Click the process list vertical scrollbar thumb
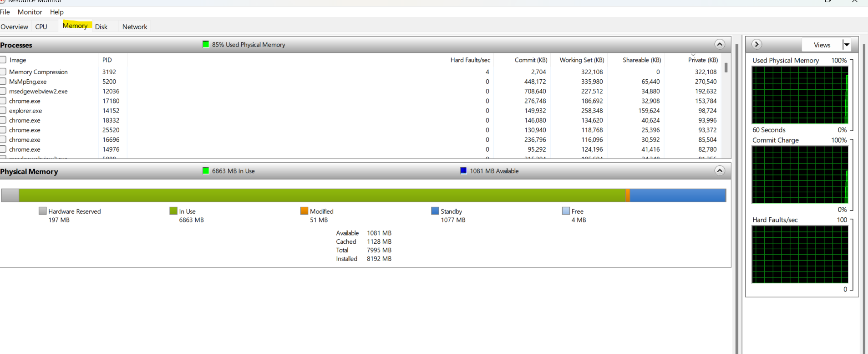The image size is (868, 354). (726, 67)
